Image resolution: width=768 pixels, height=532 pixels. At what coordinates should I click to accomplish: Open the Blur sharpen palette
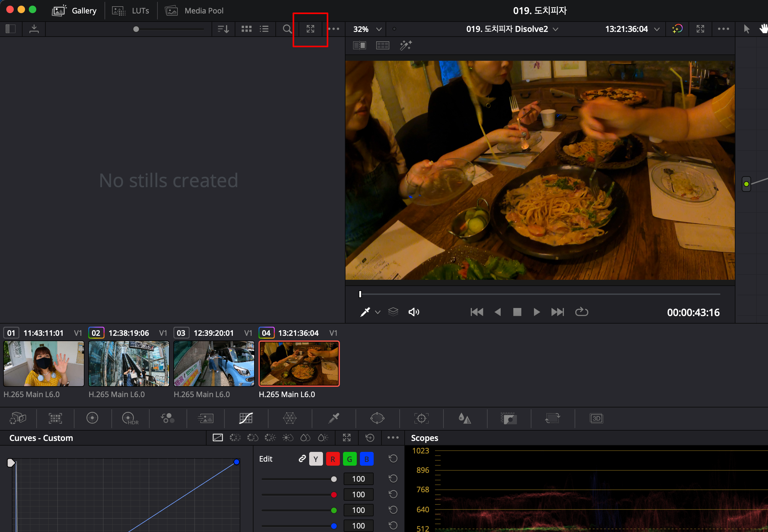464,418
